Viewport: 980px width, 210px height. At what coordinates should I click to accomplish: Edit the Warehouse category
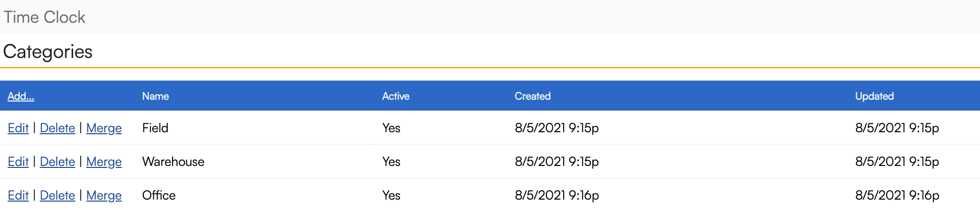(x=18, y=162)
